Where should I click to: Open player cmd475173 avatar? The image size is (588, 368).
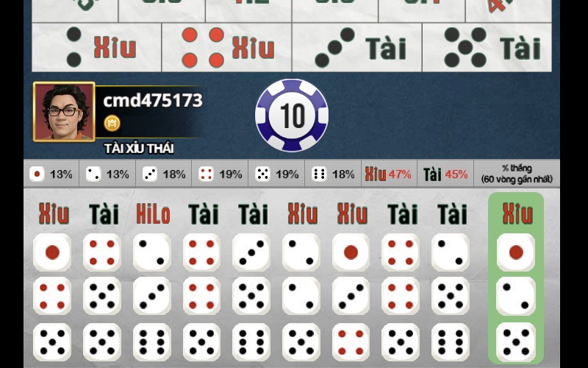[64, 112]
